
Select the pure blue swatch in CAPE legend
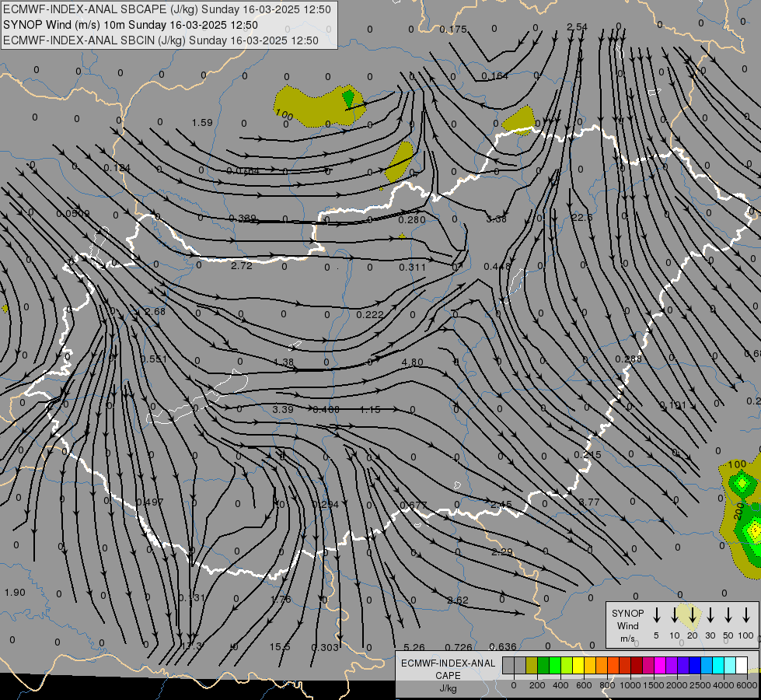tap(696, 666)
